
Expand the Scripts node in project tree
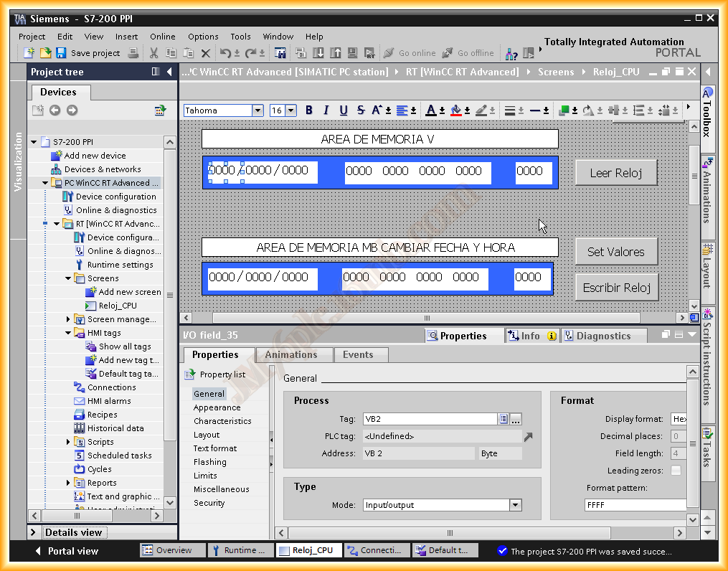pos(69,442)
